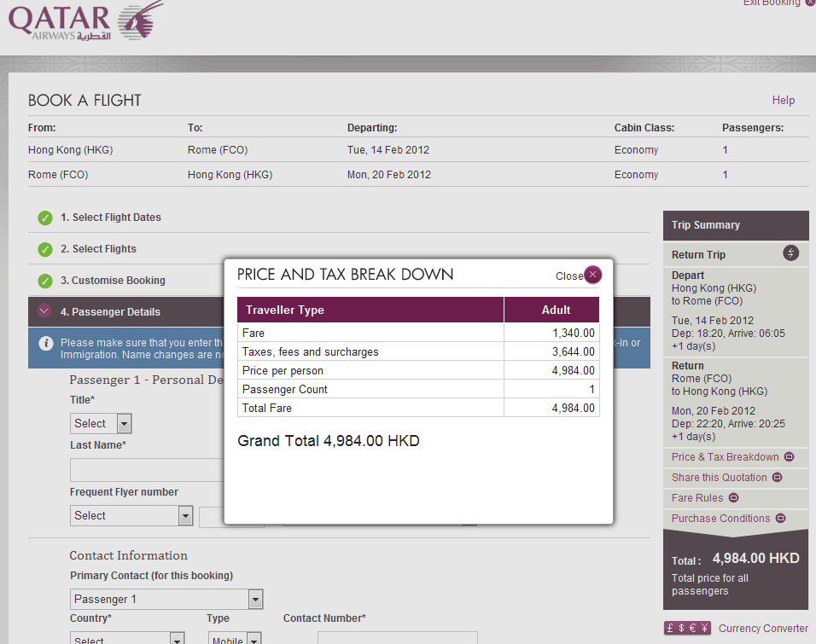816x644 pixels.
Task: Click icon next to Price & Tax Breakdown
Action: (790, 457)
